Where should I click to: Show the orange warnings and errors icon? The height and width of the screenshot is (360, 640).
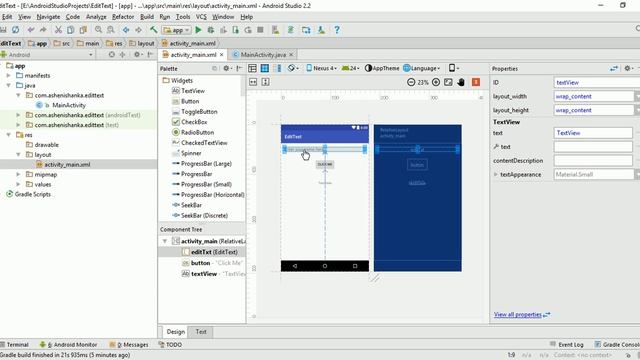click(x=476, y=82)
